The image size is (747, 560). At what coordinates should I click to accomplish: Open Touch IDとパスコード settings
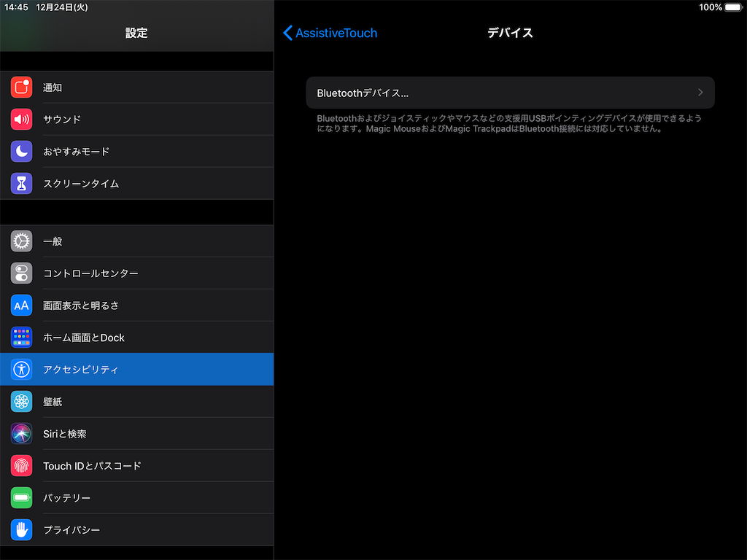136,465
